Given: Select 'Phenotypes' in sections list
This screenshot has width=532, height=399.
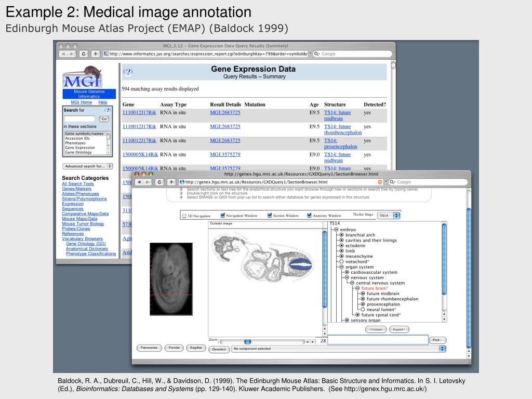Looking at the screenshot, I should [x=85, y=143].
